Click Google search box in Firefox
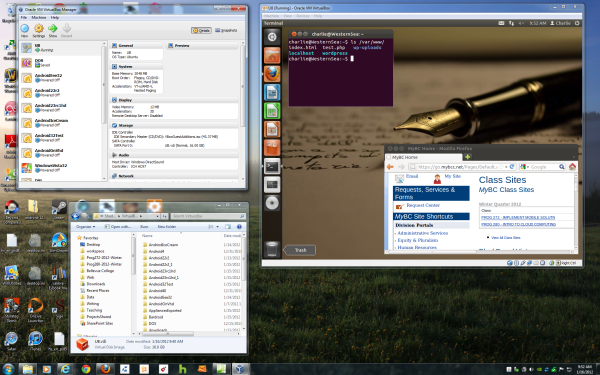600x375 pixels. 543,167
